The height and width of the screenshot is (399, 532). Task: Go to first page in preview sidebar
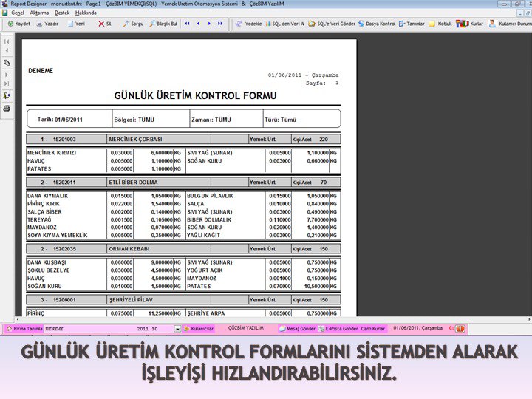point(7,41)
